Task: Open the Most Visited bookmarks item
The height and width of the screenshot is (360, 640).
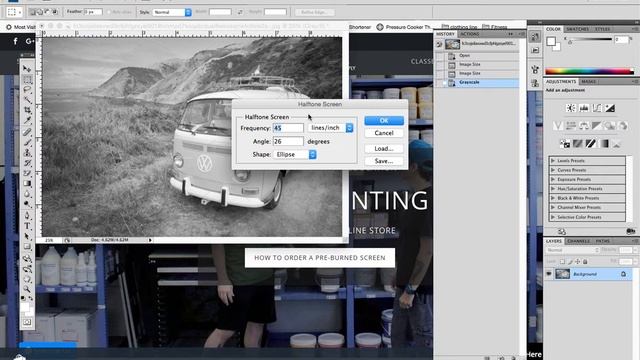Action: [21, 27]
